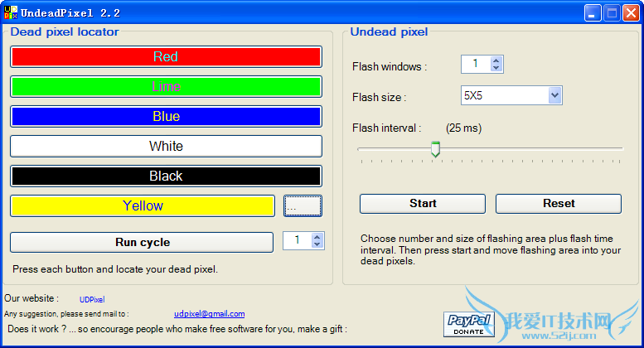Minimize the UndeadPixel window
The image size is (644, 348).
pyautogui.click(x=593, y=13)
